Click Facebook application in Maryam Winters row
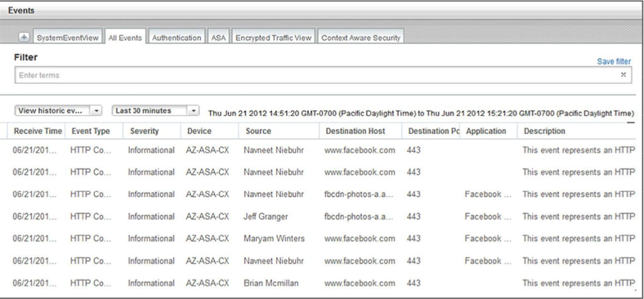The image size is (644, 299). point(488,239)
